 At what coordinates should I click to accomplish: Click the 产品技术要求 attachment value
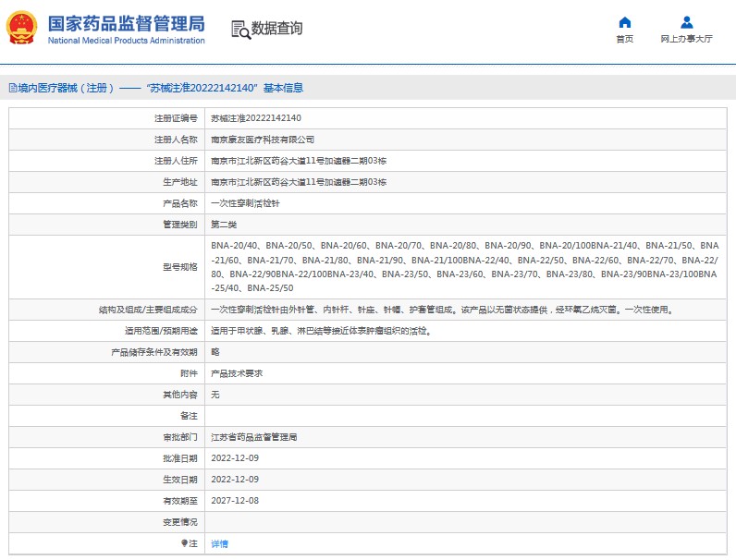tap(237, 373)
